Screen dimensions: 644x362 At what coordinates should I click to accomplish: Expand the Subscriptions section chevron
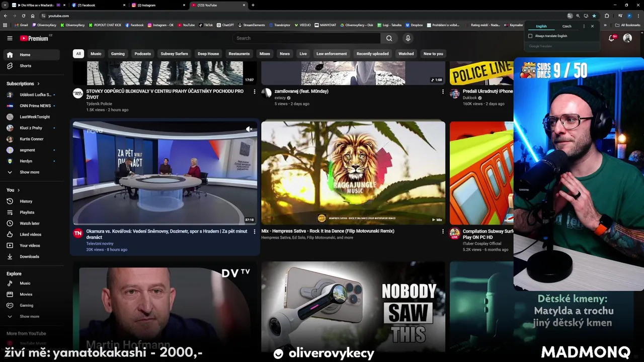point(38,83)
